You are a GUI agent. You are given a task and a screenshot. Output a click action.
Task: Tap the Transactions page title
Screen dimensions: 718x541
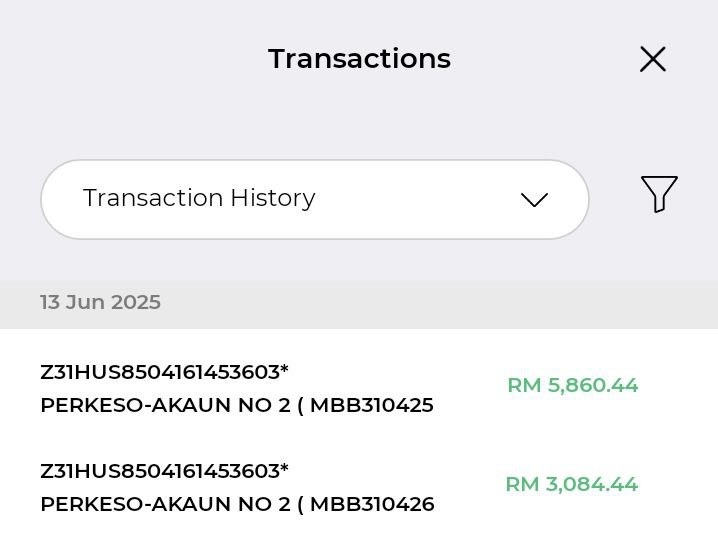click(359, 59)
